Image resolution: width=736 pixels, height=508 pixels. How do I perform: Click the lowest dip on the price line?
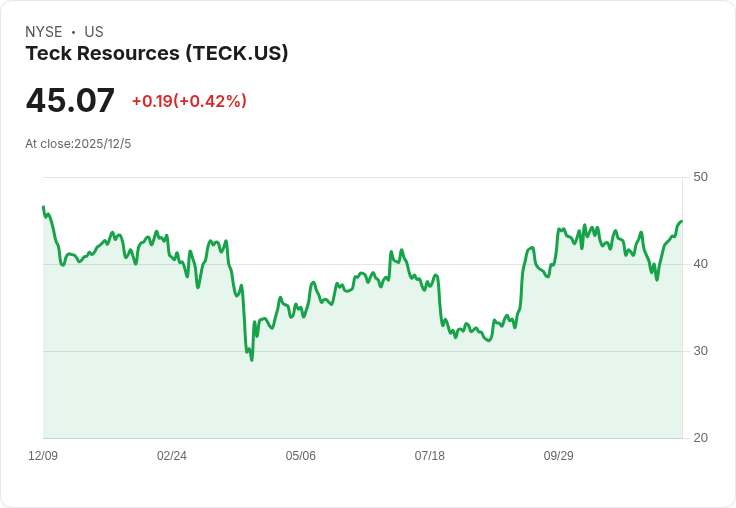[x=251, y=359]
